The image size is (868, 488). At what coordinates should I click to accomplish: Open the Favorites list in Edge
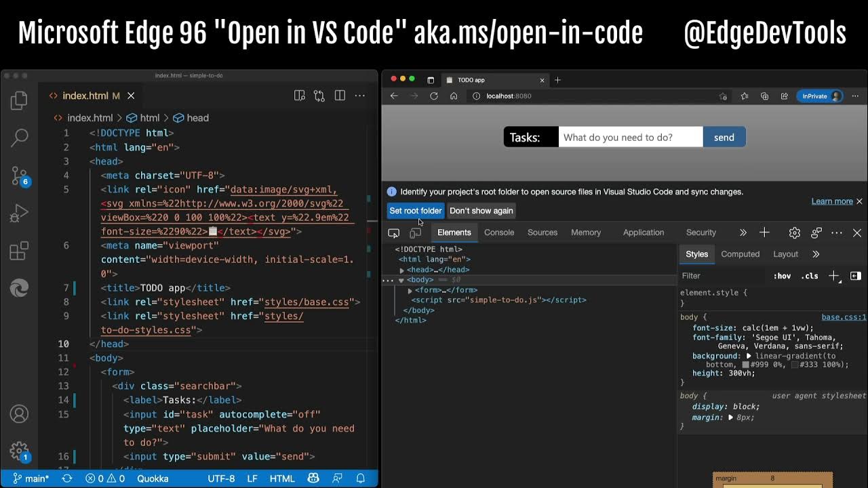(745, 96)
